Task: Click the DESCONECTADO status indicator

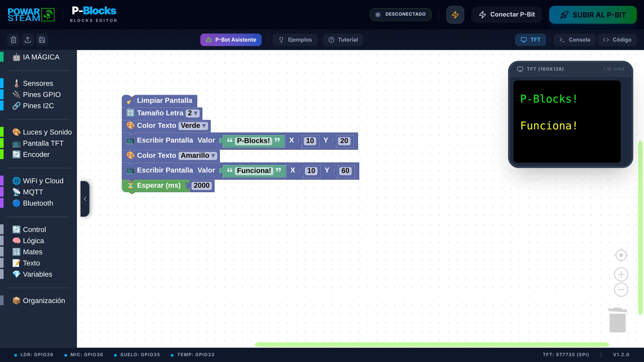Action: [x=400, y=14]
